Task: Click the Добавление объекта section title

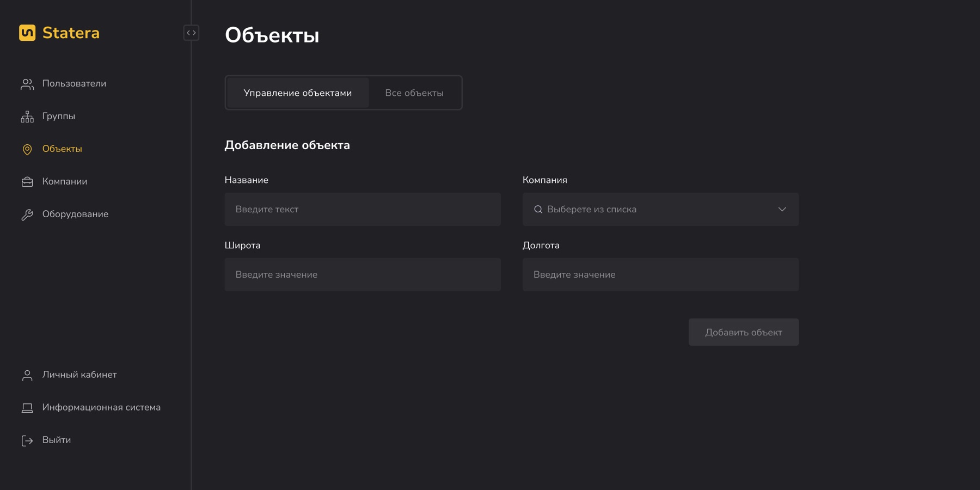Action: [287, 145]
